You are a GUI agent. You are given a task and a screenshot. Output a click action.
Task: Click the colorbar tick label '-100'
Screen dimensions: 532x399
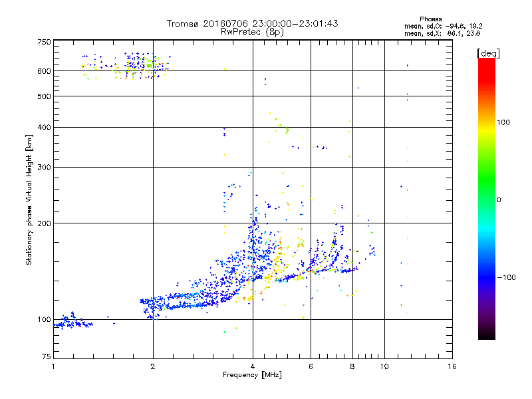[506, 277]
